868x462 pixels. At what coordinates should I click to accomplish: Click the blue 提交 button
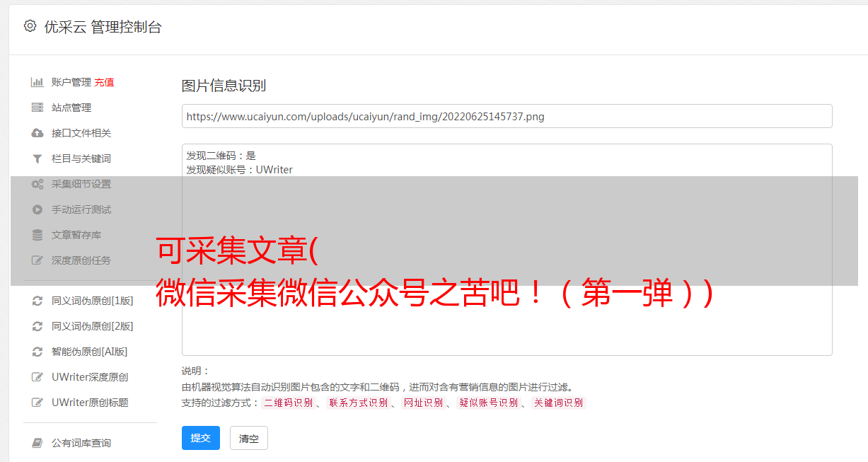201,438
